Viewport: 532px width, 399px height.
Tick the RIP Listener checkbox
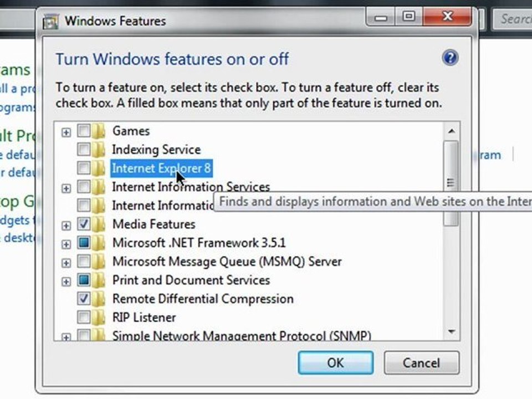click(x=84, y=317)
